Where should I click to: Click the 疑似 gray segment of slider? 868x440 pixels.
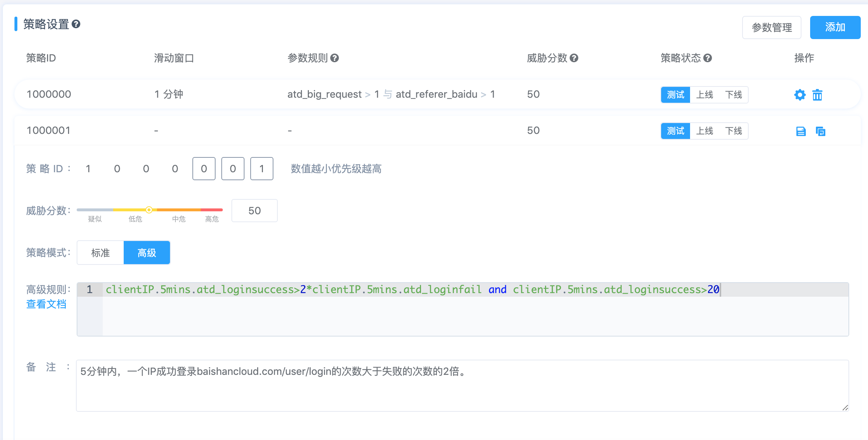[x=95, y=210]
